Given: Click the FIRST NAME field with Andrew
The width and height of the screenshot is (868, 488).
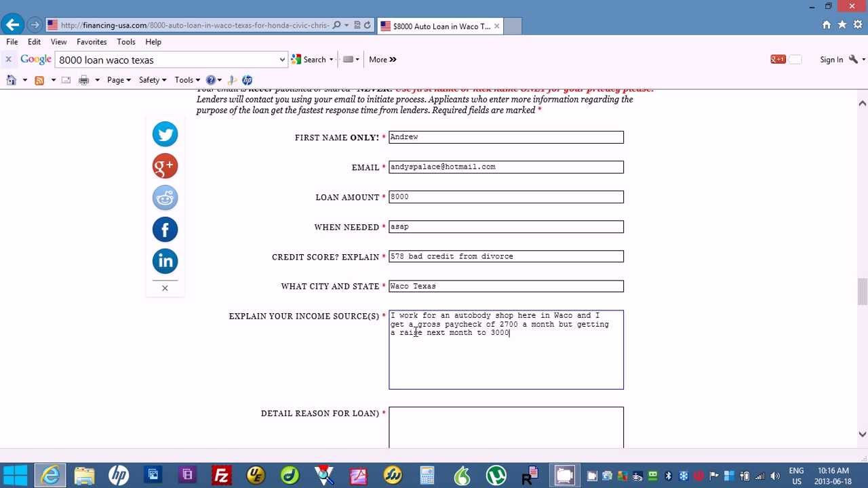Looking at the screenshot, I should click(506, 138).
